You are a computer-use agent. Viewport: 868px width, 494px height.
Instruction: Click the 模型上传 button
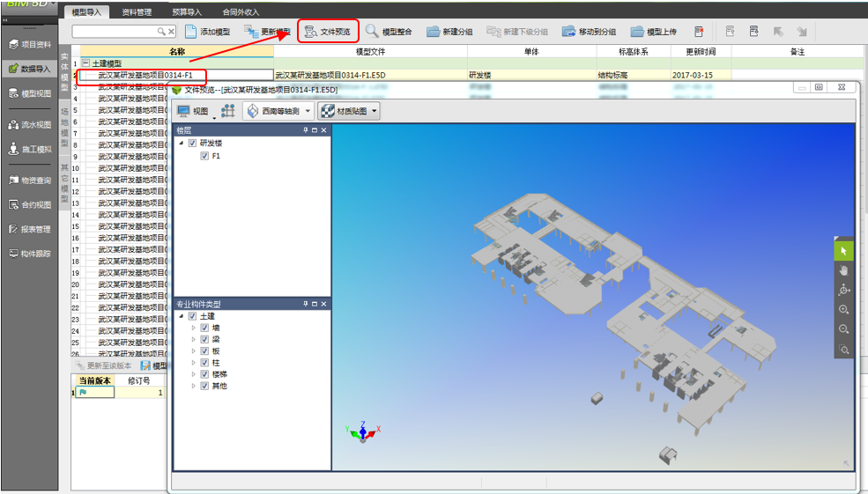click(x=654, y=32)
